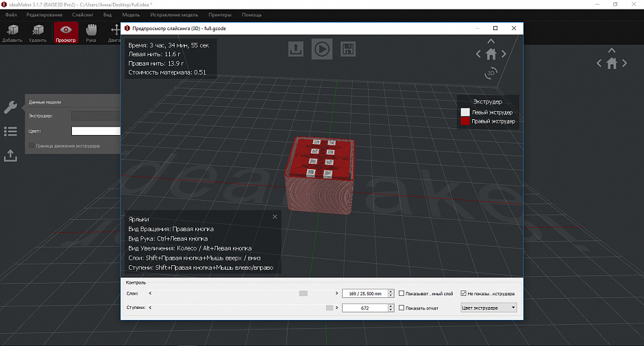644x346 pixels.
Task: Tilt view up arrow in preview window
Action: [x=491, y=41]
